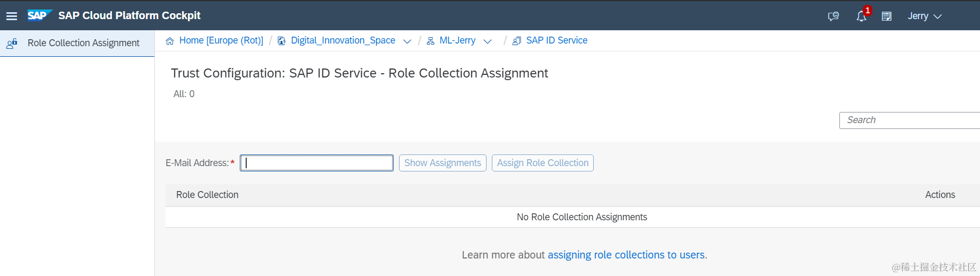Click the SAP logo
Screen dimensions: 980x276
coord(39,15)
